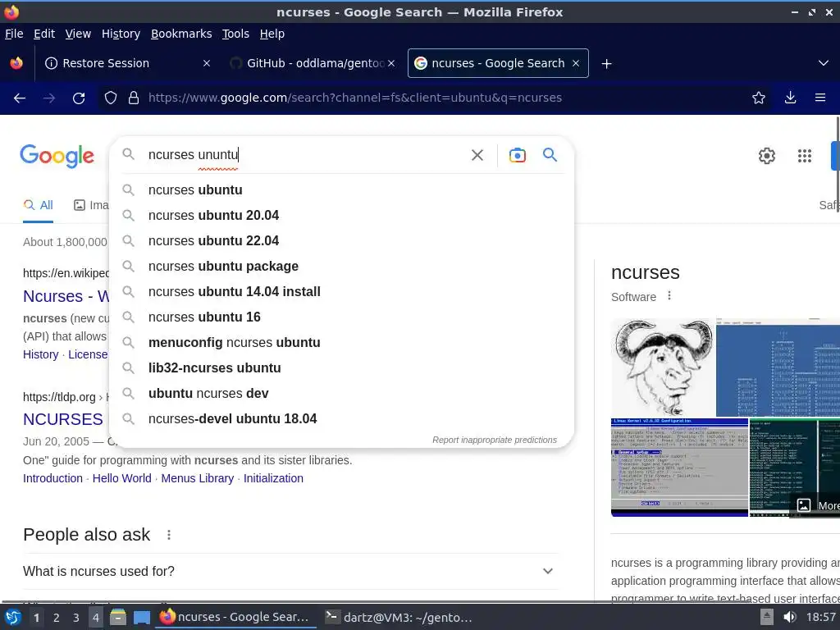Open the Hello World sublink

121,478
